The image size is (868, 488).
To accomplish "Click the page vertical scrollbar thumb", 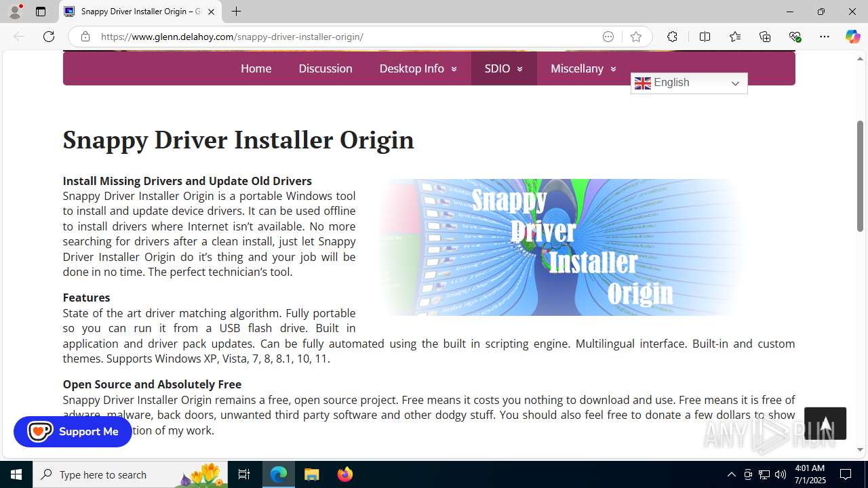I will pos(860,176).
